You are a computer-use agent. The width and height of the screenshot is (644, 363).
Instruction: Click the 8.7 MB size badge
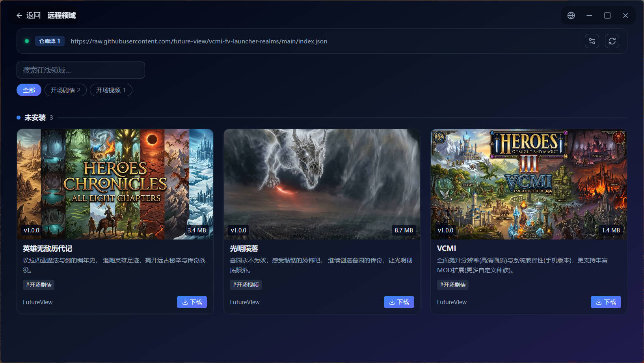tap(404, 230)
